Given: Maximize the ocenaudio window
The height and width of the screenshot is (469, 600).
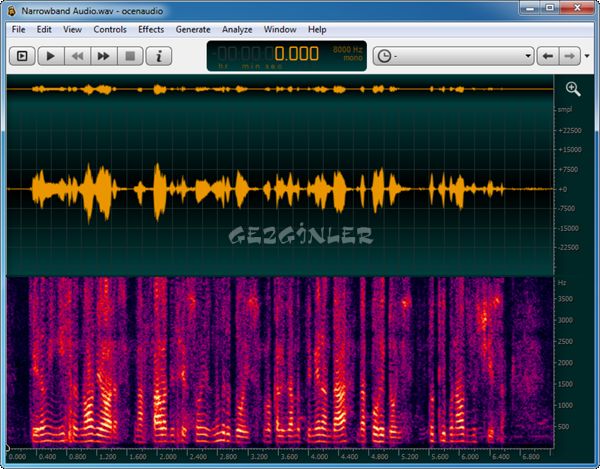Looking at the screenshot, I should tap(550, 8).
